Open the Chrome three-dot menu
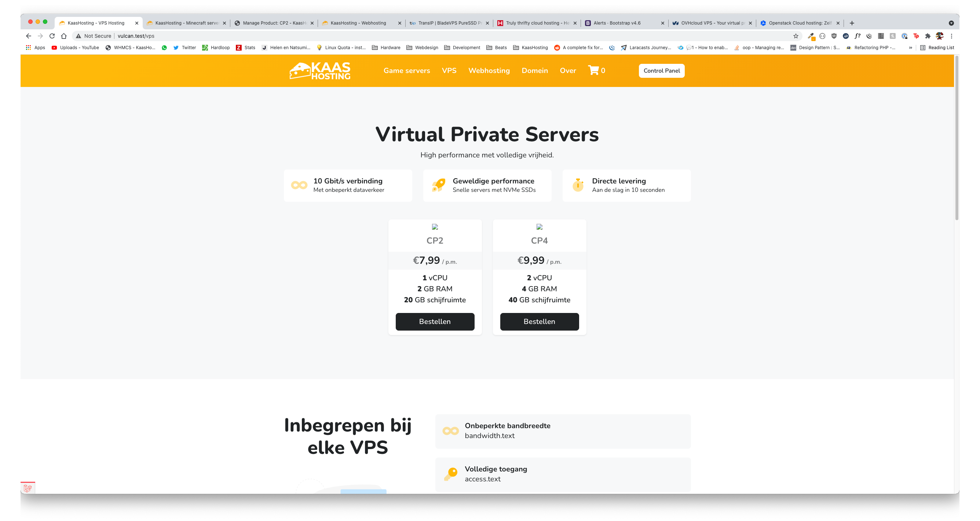This screenshot has width=980, height=521. click(x=951, y=36)
